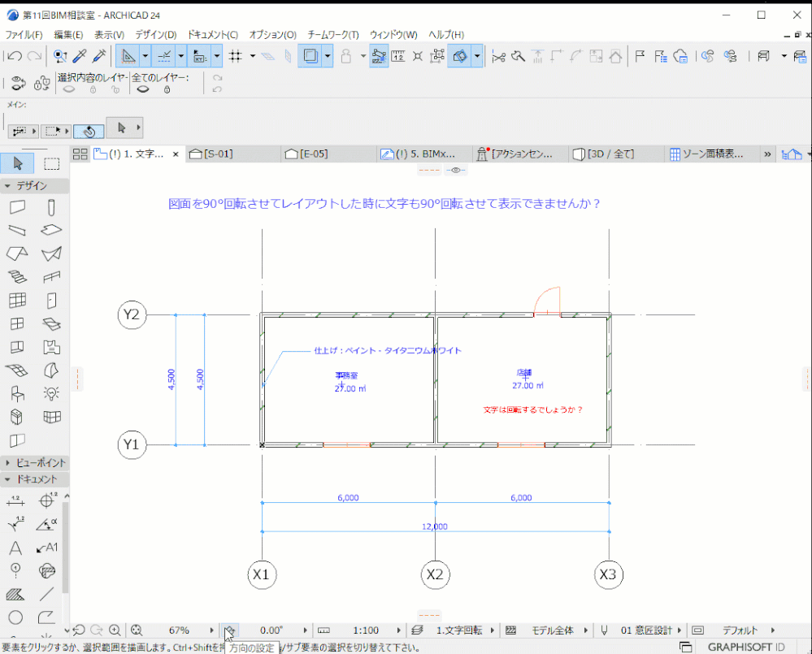Image resolution: width=812 pixels, height=654 pixels.
Task: Switch to the [S-01] tab
Action: [x=234, y=154]
